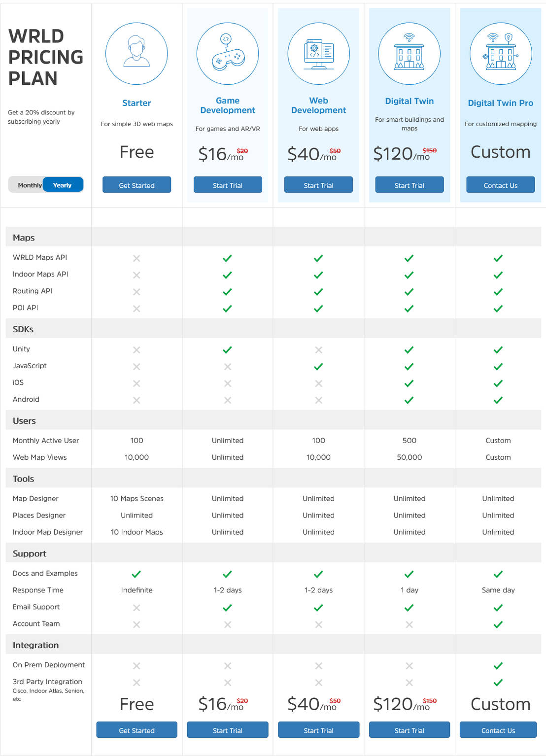Click the 3rd Party Integration cross for Starter
The image size is (546, 756).
(x=136, y=683)
